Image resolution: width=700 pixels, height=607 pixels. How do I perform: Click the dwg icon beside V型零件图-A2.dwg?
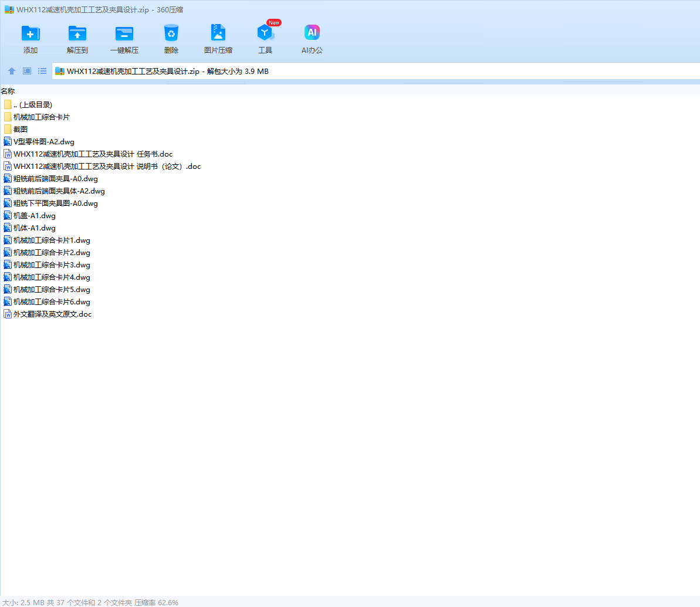click(x=8, y=141)
